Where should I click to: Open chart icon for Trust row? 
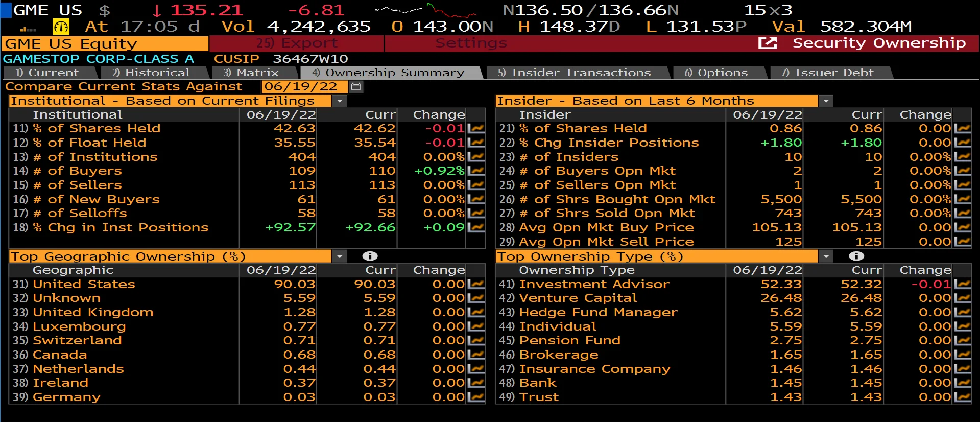pos(963,397)
